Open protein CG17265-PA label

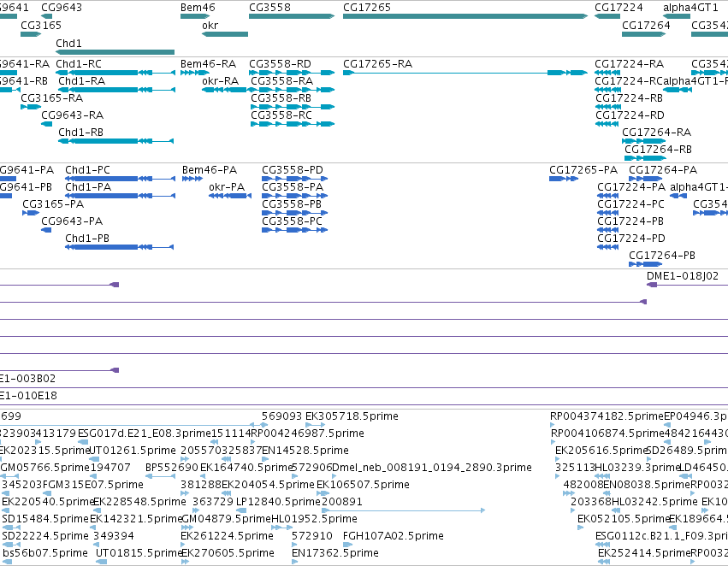click(583, 170)
